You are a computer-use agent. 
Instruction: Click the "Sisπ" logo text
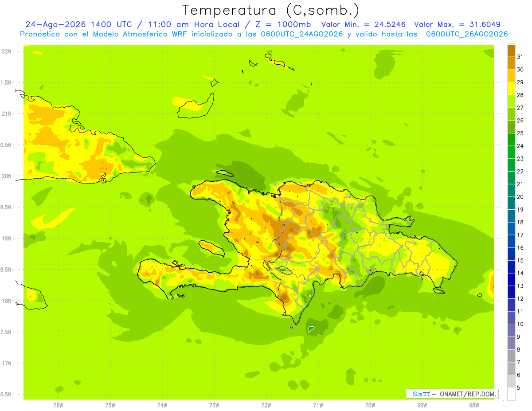pos(421,394)
